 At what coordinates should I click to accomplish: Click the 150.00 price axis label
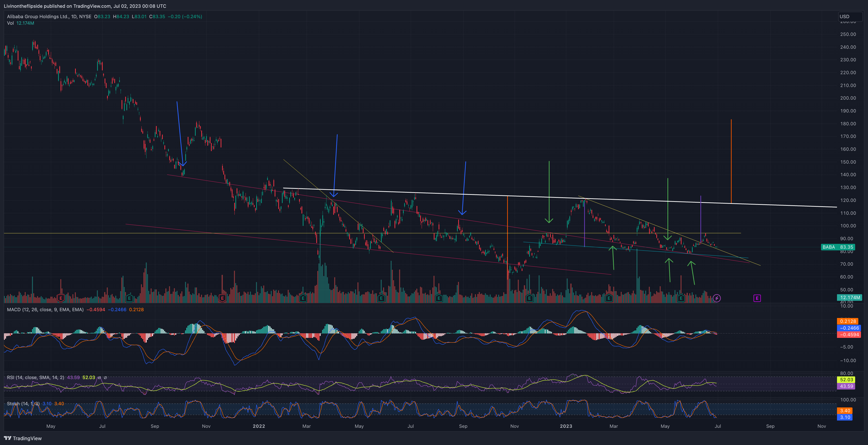click(x=848, y=162)
